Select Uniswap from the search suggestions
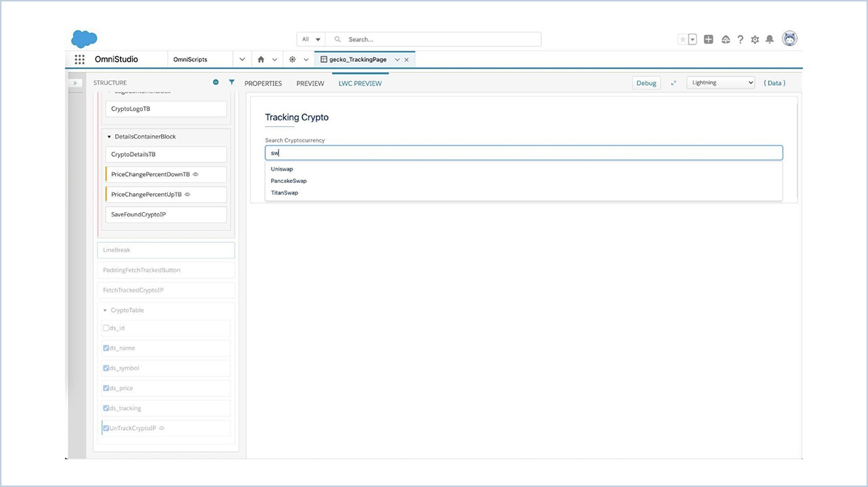 tap(282, 168)
